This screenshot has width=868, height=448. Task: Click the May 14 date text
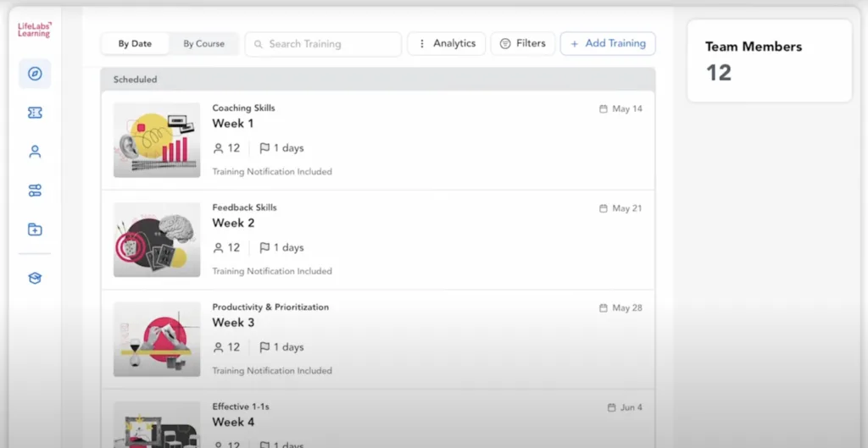627,109
